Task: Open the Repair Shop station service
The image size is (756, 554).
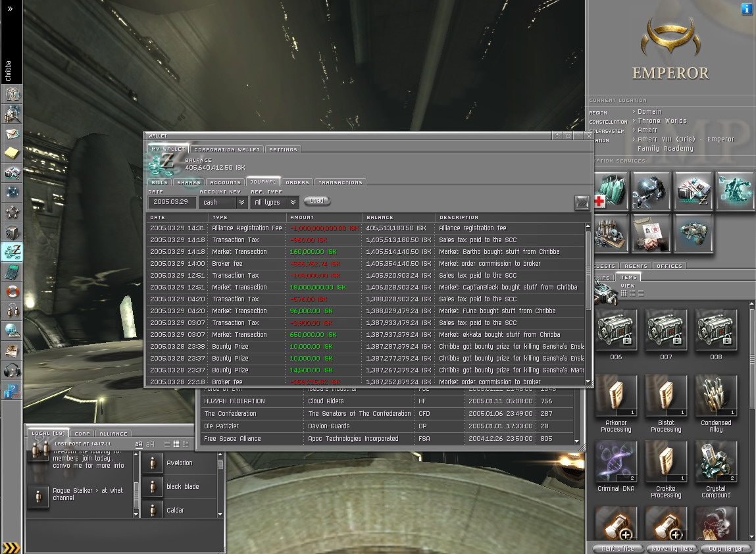Action: [x=651, y=191]
